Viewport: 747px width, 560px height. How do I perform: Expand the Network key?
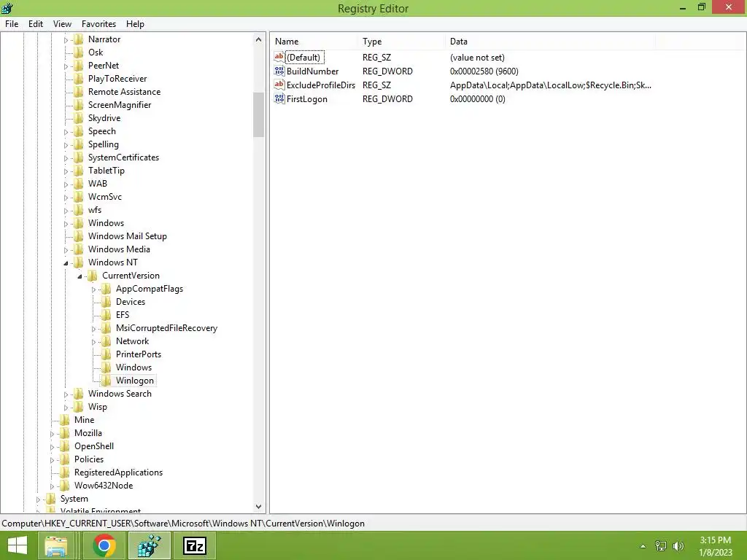[x=94, y=341]
